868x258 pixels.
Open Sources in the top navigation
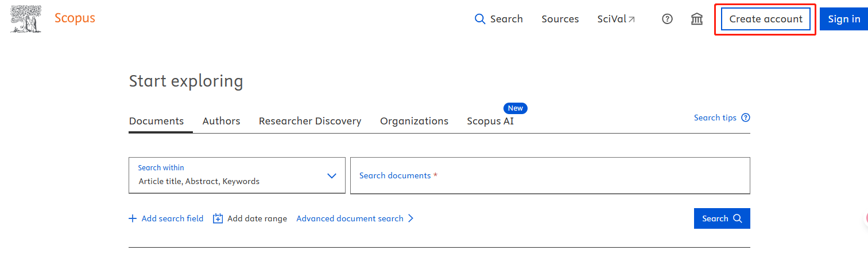click(560, 19)
